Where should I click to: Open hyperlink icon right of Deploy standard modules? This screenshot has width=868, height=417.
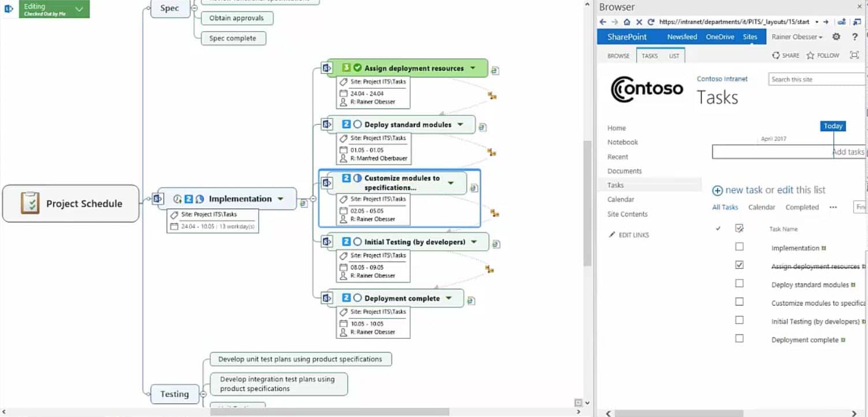point(483,127)
